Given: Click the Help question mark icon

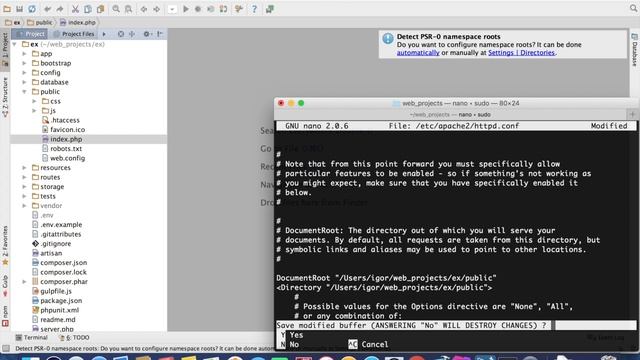Looking at the screenshot, I should (254, 9).
